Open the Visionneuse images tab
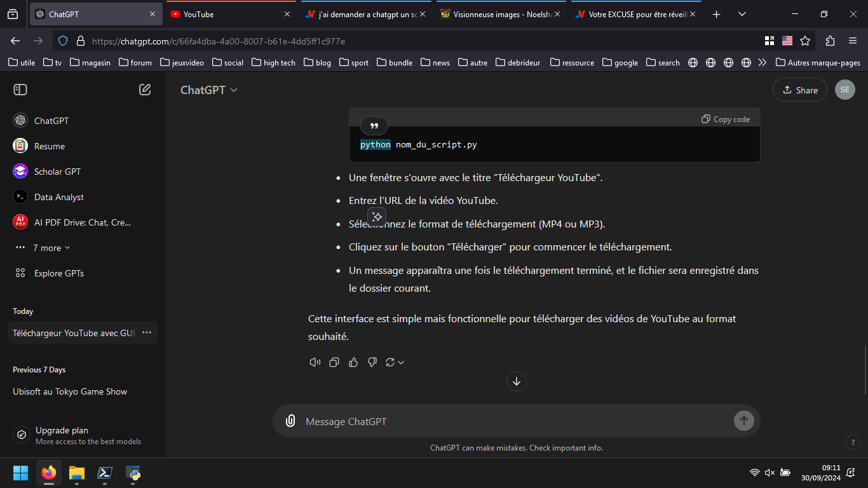The image size is (868, 488). pos(497,14)
